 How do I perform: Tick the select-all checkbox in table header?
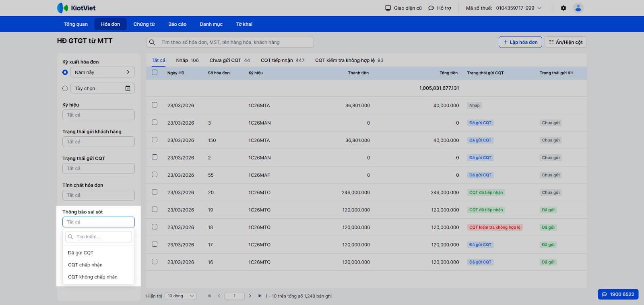click(155, 73)
